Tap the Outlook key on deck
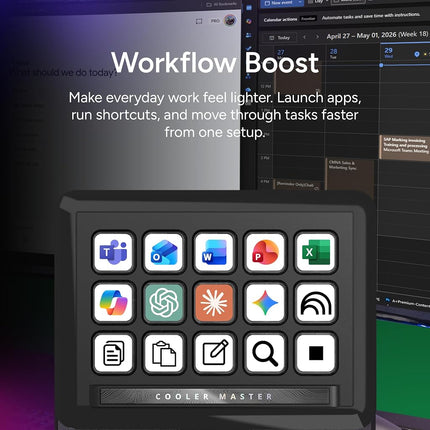 tap(164, 252)
